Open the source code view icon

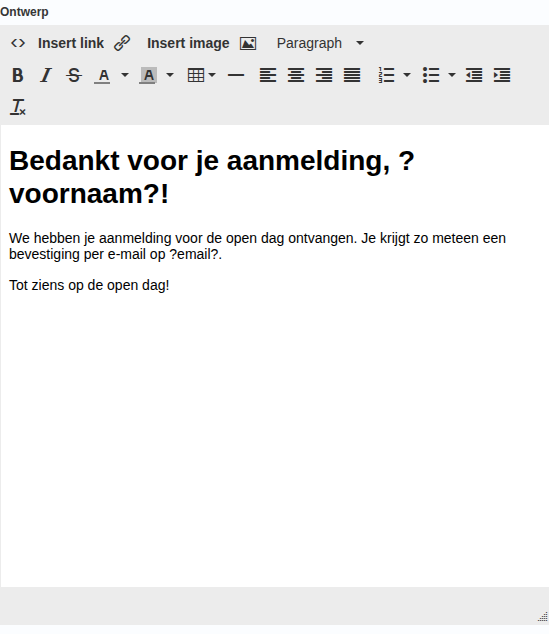18,43
